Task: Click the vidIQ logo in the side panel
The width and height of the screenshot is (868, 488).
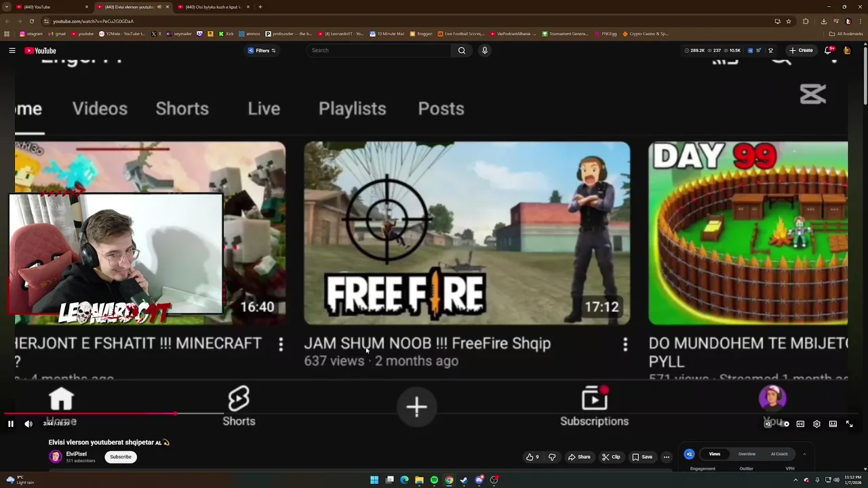Action: (x=689, y=454)
